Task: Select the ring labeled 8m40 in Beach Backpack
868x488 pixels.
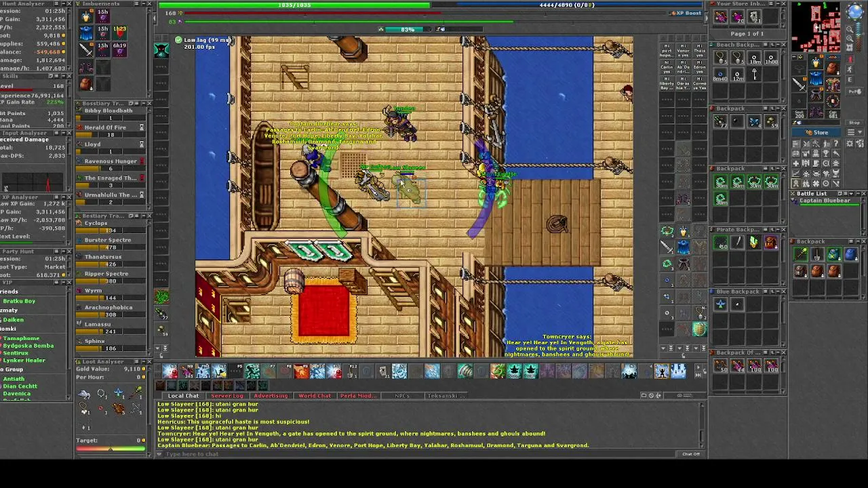Action: [x=721, y=75]
